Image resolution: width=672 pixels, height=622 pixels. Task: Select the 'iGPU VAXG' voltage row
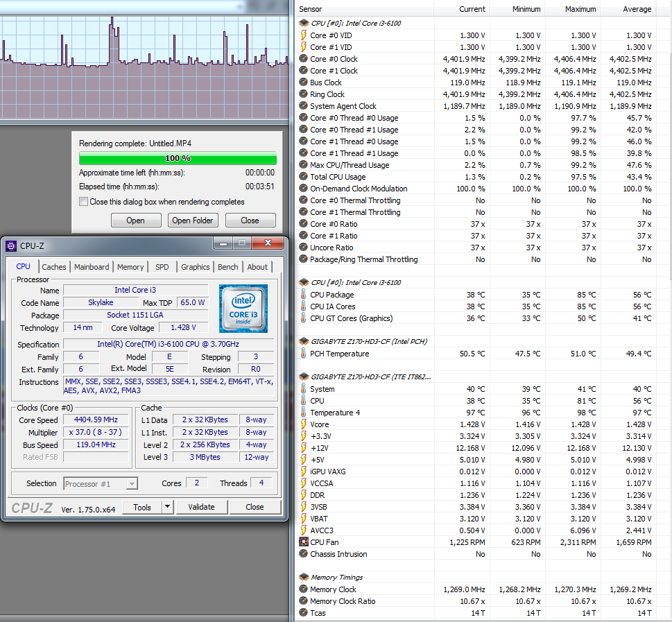476,472
